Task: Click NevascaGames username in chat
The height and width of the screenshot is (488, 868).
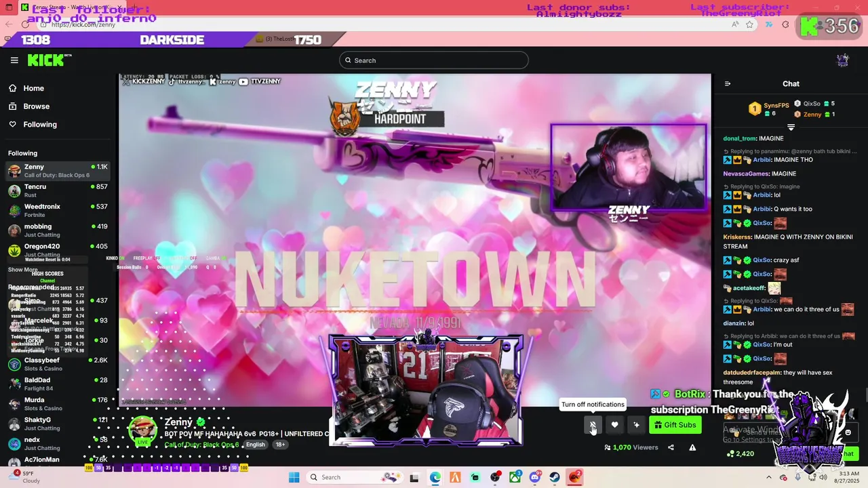Action: [x=746, y=174]
